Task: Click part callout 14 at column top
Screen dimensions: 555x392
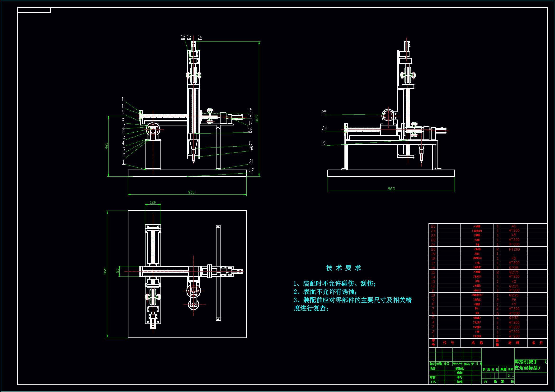Action: click(200, 37)
